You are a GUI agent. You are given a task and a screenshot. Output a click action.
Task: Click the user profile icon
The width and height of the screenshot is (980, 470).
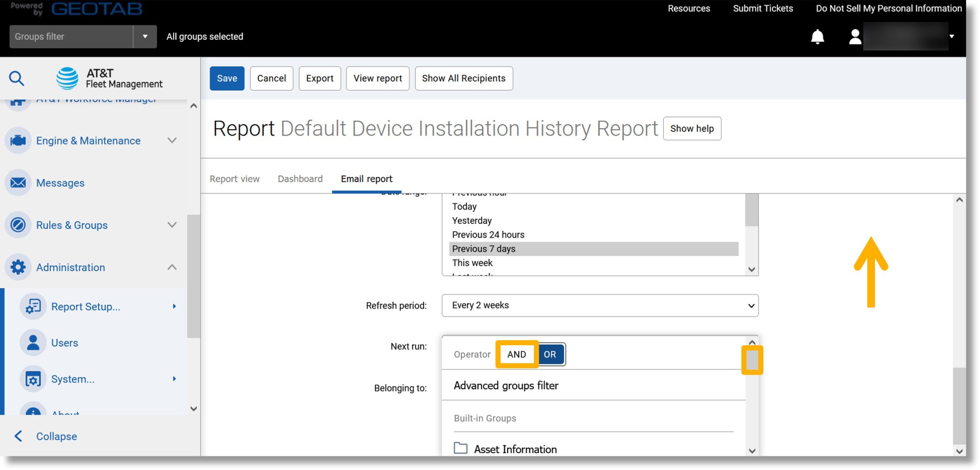click(855, 37)
